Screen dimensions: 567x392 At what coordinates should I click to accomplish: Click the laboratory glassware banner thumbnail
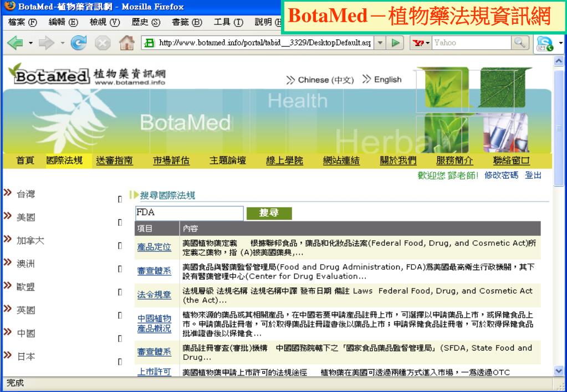505,132
